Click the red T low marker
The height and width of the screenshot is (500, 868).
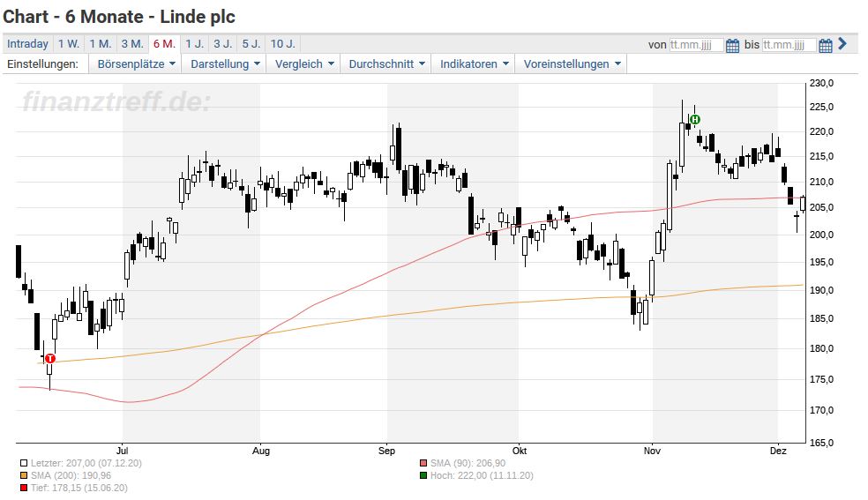[50, 358]
